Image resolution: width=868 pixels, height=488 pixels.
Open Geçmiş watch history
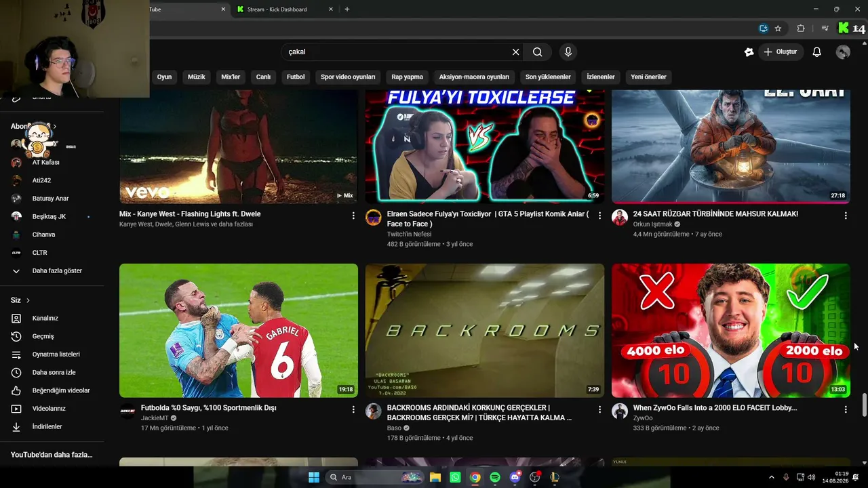click(52, 337)
